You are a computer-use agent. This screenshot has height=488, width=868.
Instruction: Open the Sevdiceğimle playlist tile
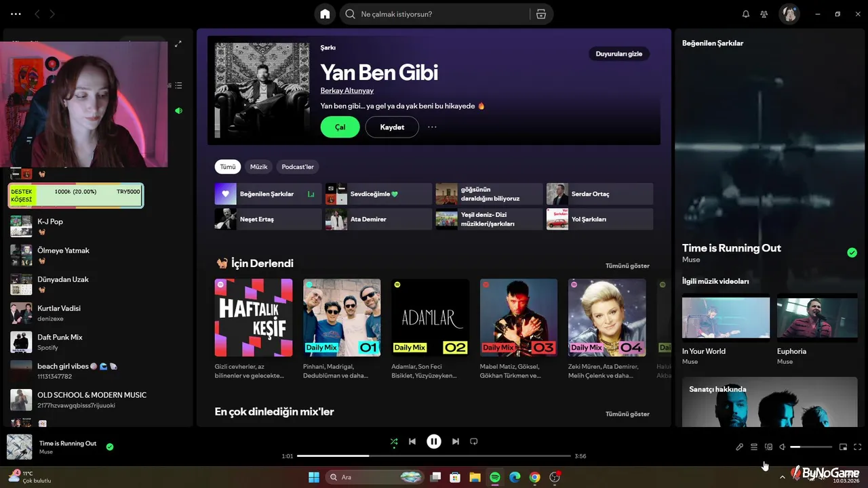pos(378,194)
